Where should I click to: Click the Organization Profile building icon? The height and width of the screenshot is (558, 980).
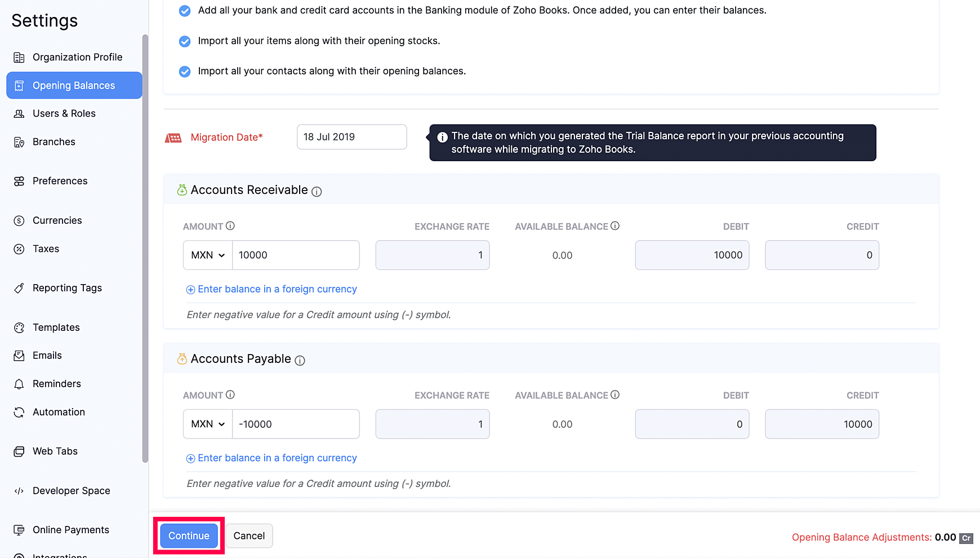coord(19,57)
